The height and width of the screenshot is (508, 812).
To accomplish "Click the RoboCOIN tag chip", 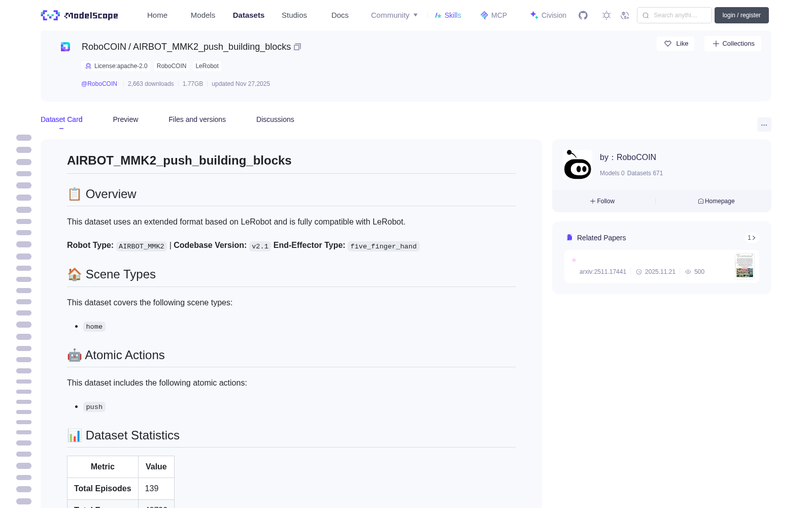I will click(x=172, y=66).
